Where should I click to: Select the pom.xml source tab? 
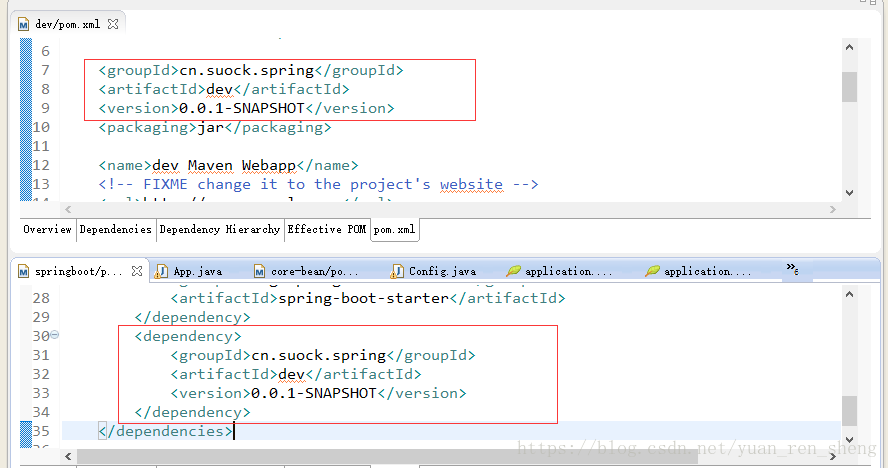pos(395,229)
